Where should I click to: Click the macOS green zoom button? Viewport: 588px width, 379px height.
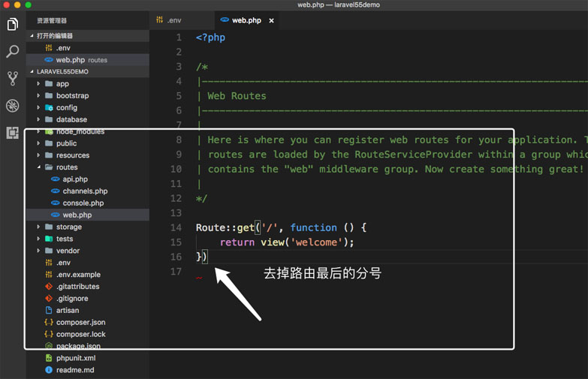pyautogui.click(x=28, y=5)
